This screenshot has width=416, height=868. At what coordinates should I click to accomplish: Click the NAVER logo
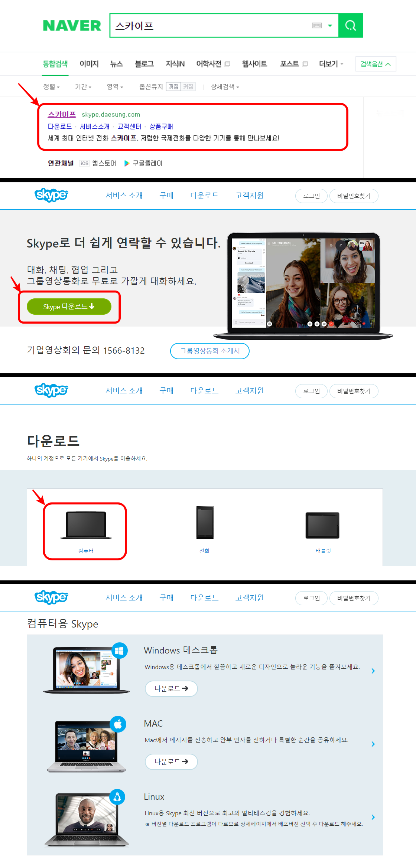[x=72, y=26]
